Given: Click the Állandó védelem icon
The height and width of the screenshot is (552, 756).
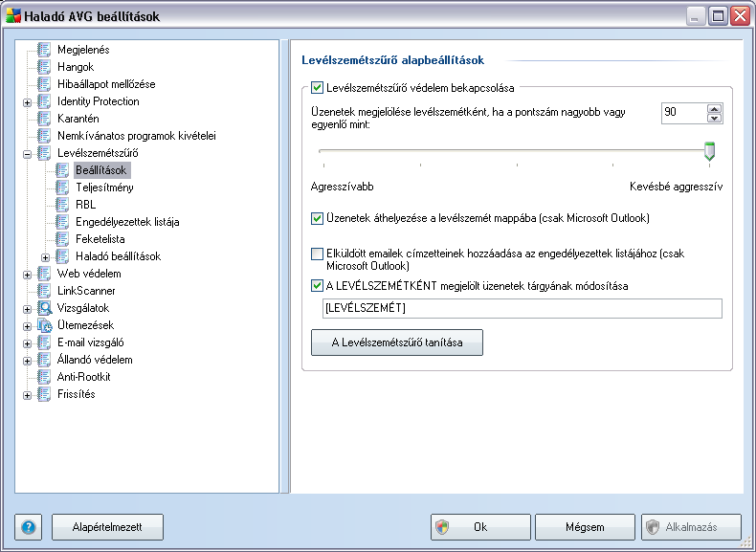Looking at the screenshot, I should pos(44,360).
